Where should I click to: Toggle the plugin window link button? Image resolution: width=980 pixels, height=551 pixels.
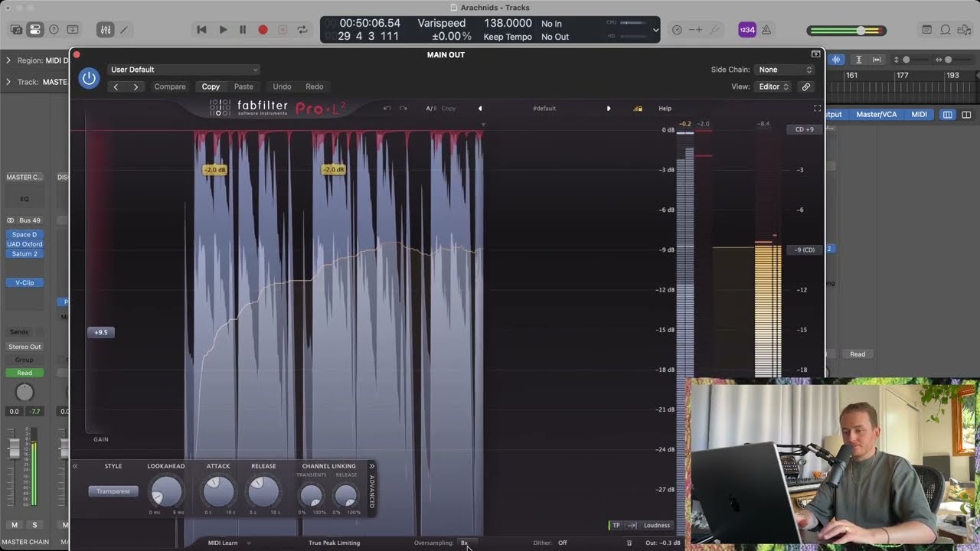coord(806,86)
